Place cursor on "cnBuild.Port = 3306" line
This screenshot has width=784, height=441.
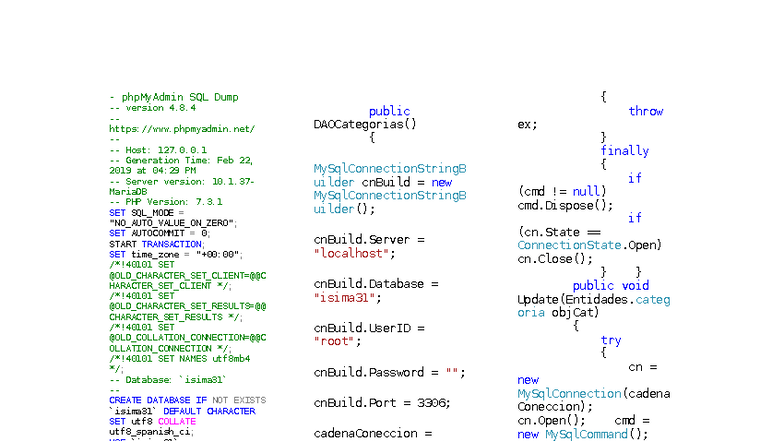381,402
